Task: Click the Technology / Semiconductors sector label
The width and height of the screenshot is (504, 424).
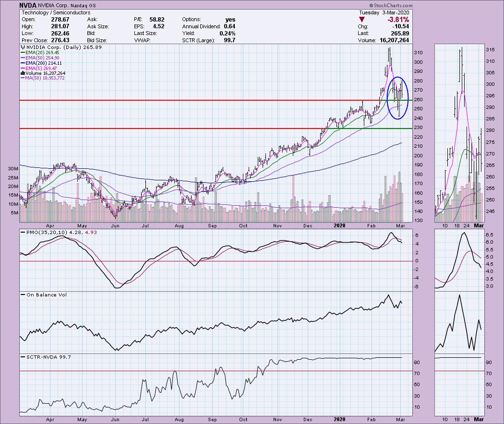Action: [x=56, y=12]
